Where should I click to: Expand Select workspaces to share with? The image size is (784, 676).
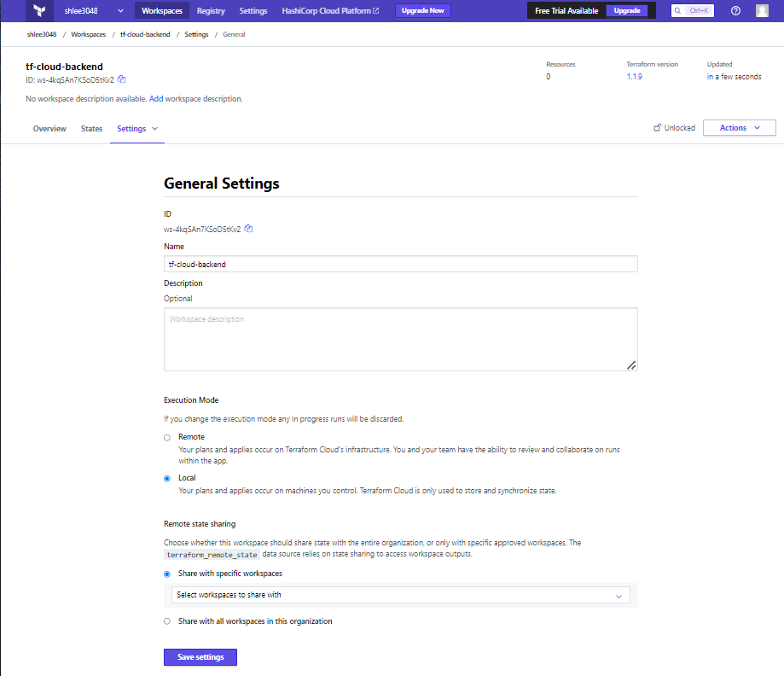point(400,595)
